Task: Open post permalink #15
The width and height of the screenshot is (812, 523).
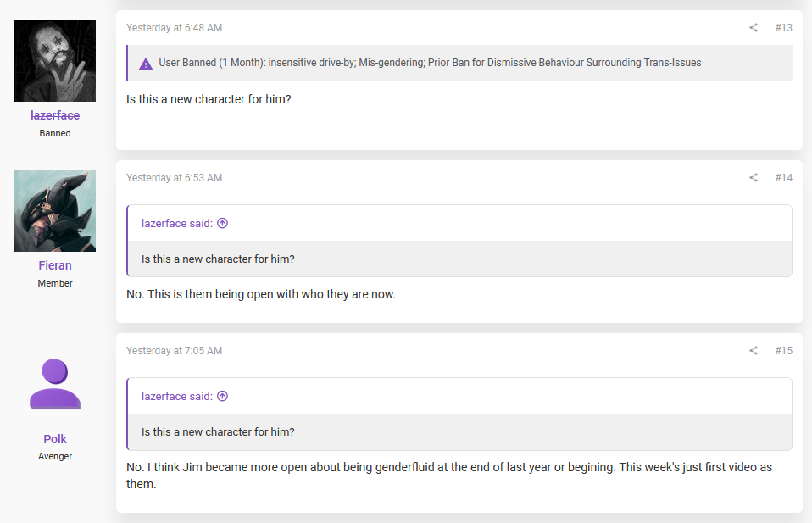Action: (783, 351)
